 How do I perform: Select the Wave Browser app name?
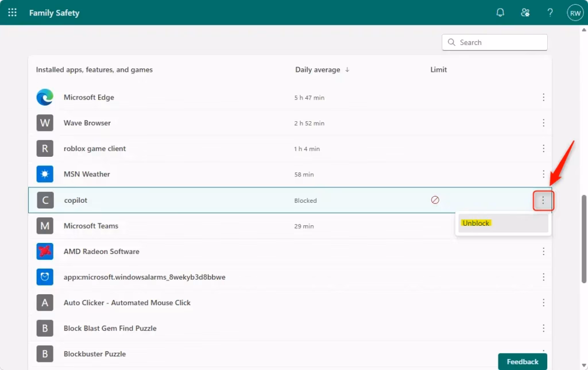[87, 123]
